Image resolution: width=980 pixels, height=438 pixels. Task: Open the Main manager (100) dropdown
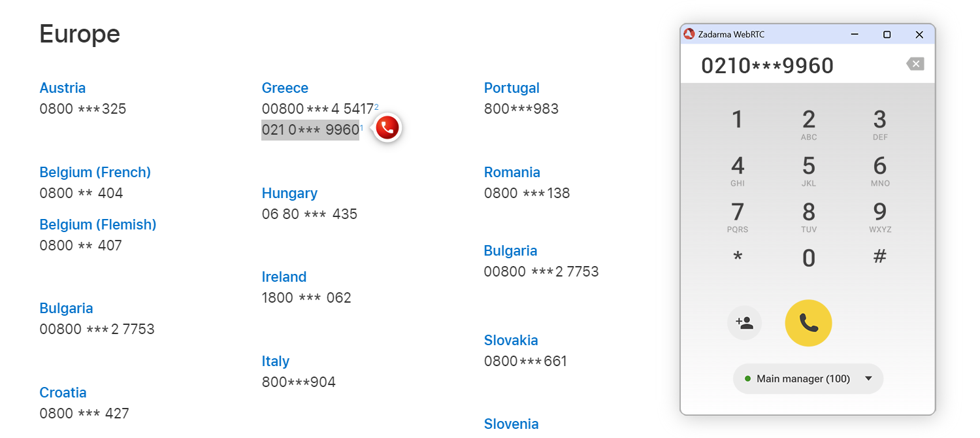pos(808,379)
